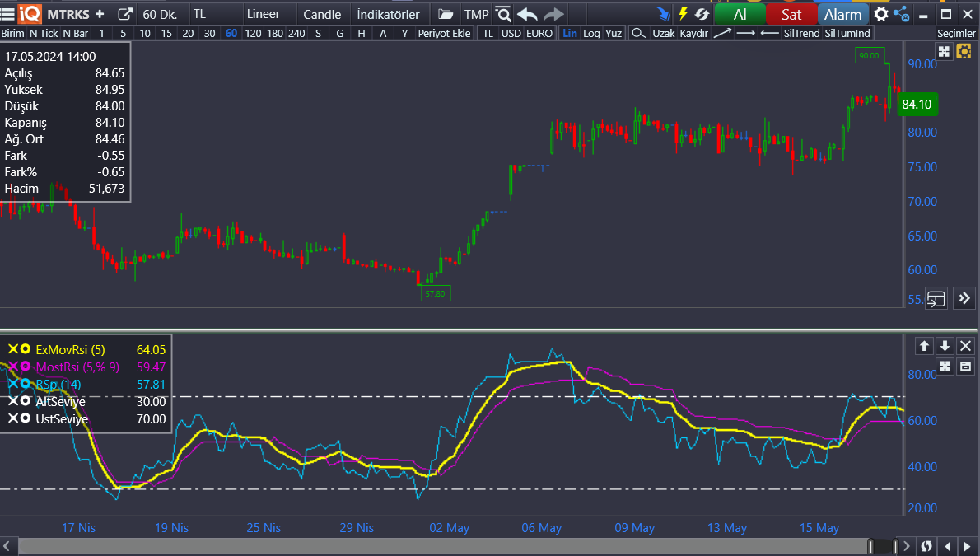Open the TL currency dropdown in top bar

(x=199, y=14)
